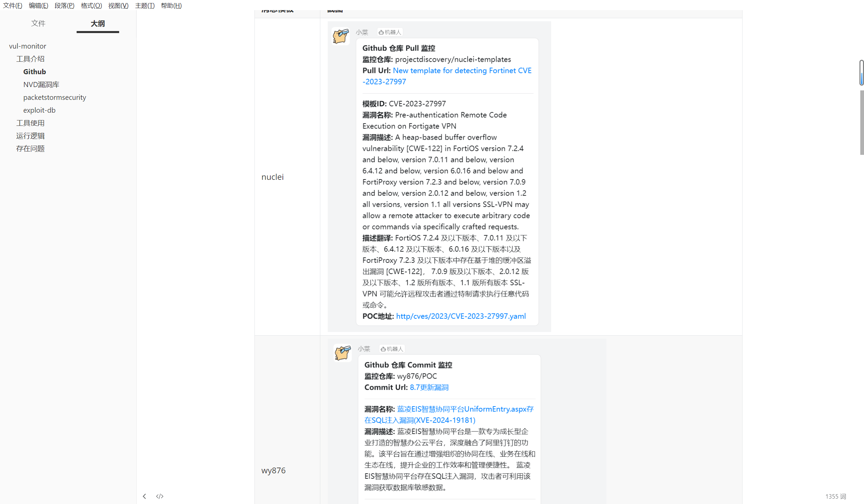Viewport: 864px width, 504px height.
Task: Go to packetstormsecurity outline entry
Action: 55,97
